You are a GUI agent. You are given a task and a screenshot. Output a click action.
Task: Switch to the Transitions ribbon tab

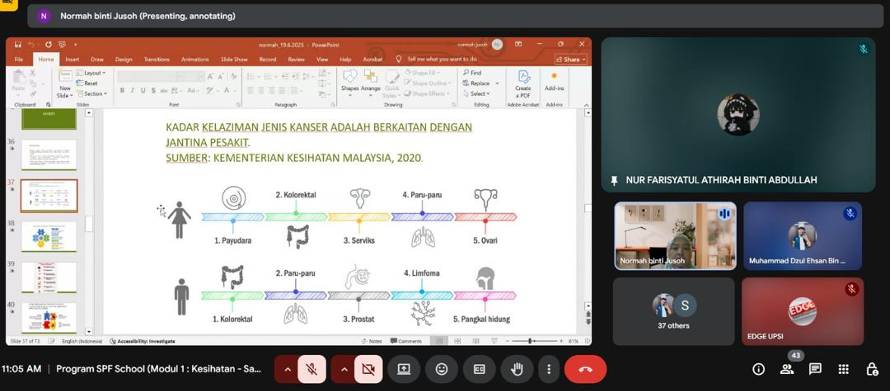pyautogui.click(x=157, y=59)
